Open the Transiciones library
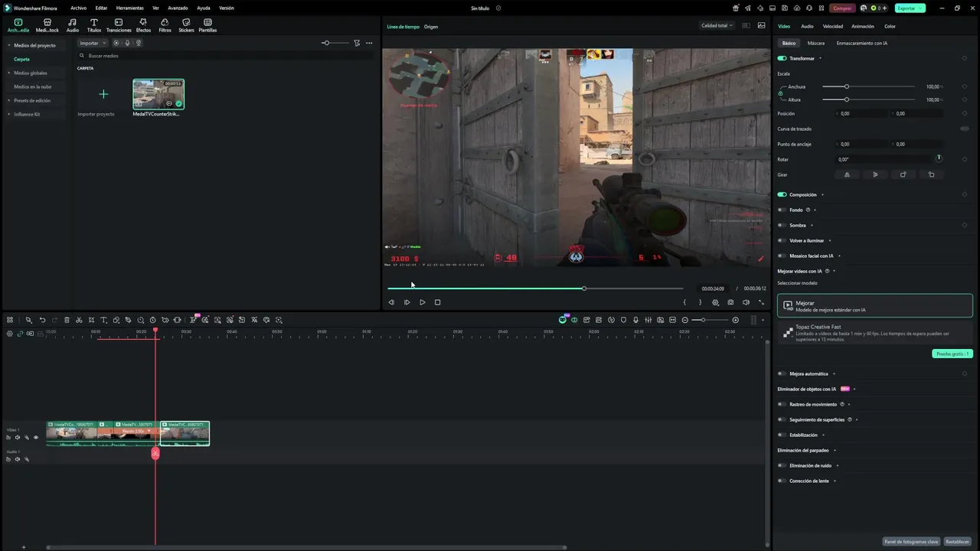The image size is (980, 551). (x=119, y=25)
